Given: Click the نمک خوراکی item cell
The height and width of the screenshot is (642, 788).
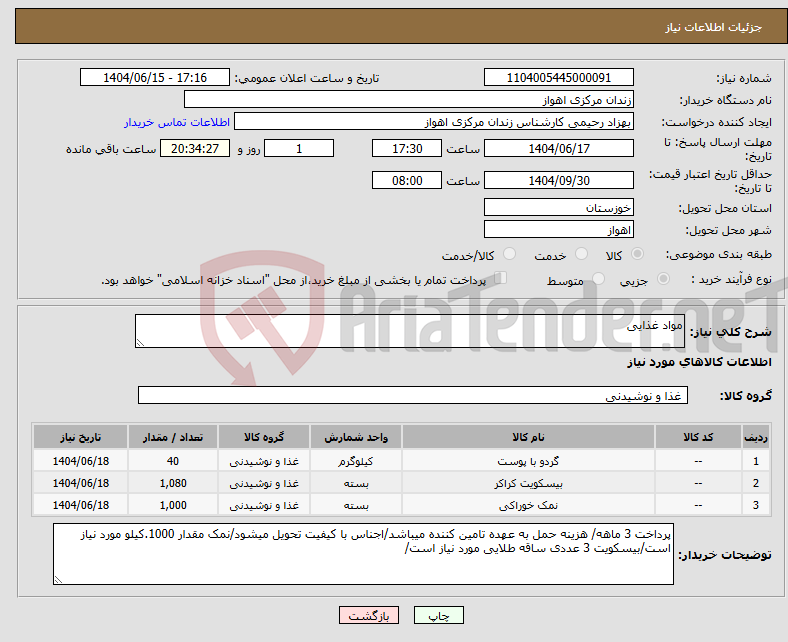Looking at the screenshot, I should pyautogui.click(x=528, y=505).
